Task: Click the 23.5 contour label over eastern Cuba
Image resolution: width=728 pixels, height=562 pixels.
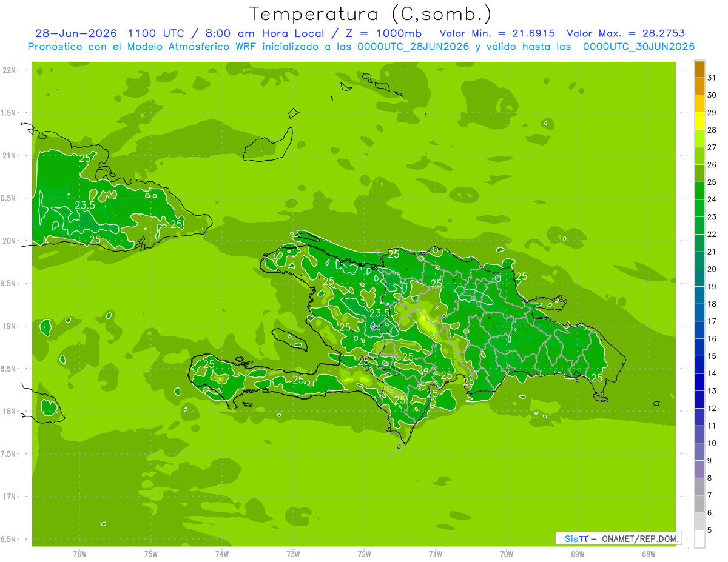Action: 85,206
